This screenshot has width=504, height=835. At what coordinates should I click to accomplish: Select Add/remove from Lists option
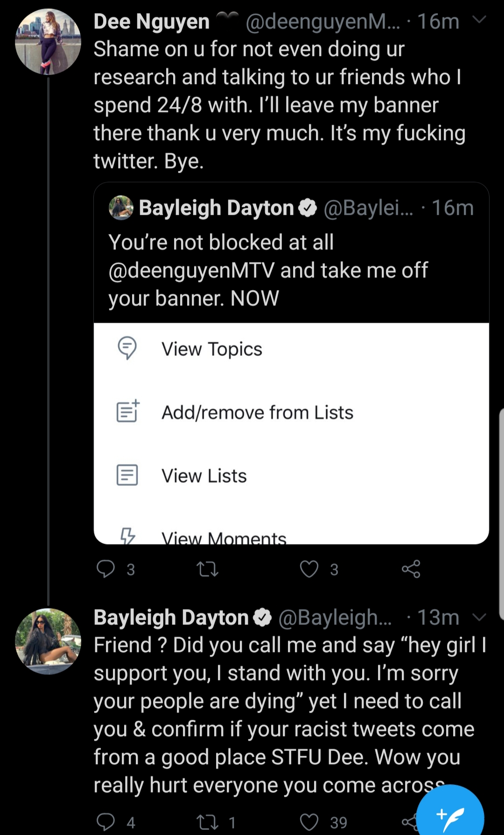pos(291,412)
